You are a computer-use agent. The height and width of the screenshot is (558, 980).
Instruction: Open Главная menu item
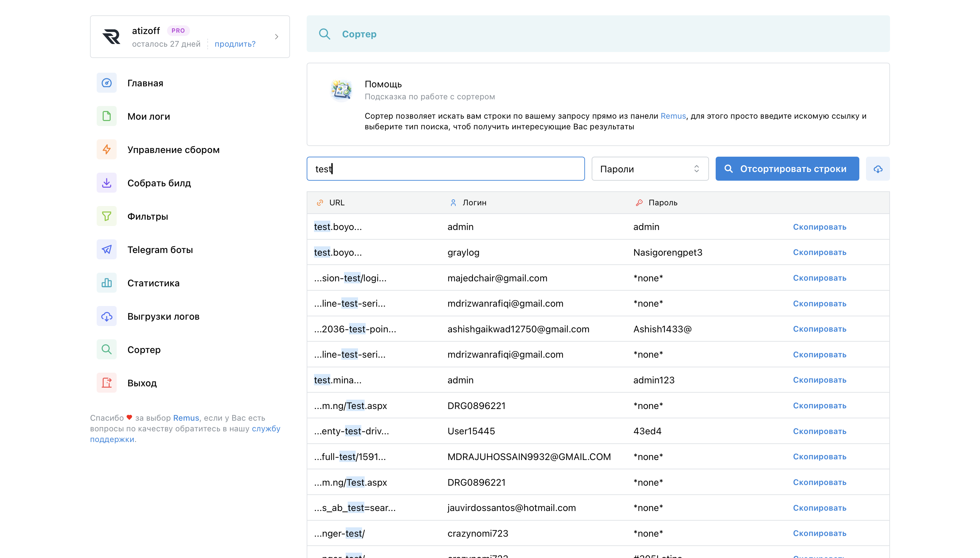click(145, 83)
